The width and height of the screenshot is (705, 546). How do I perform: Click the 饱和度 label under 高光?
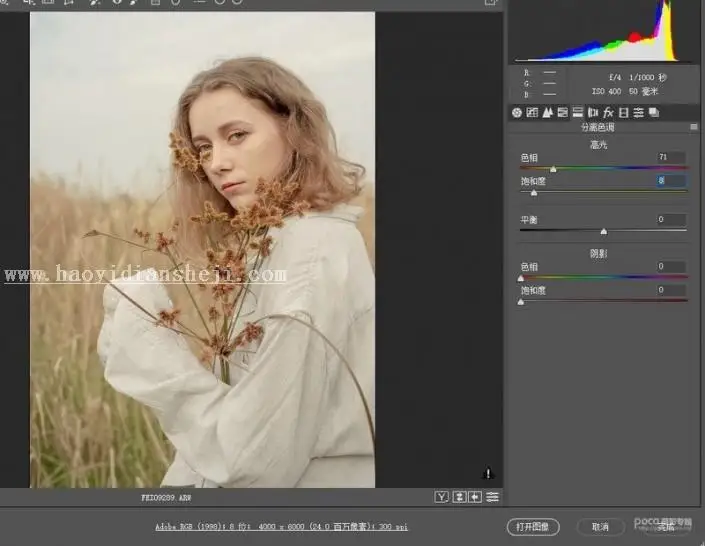533,181
